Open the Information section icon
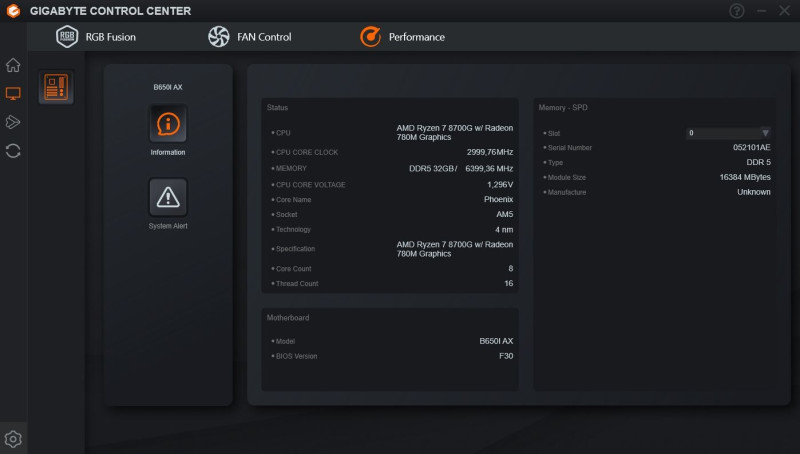The width and height of the screenshot is (800, 454). click(168, 124)
